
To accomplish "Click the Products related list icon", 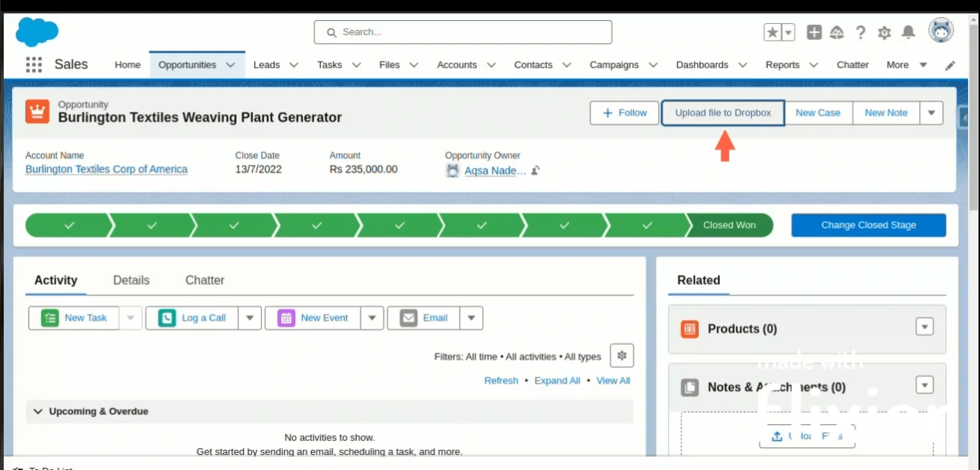I will click(x=690, y=328).
